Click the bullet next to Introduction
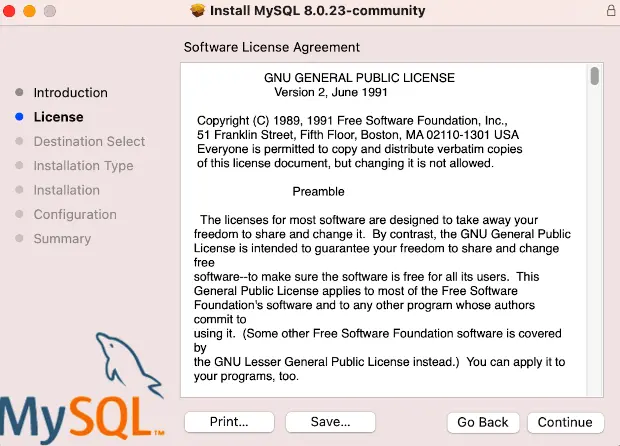620x446 pixels. click(19, 93)
